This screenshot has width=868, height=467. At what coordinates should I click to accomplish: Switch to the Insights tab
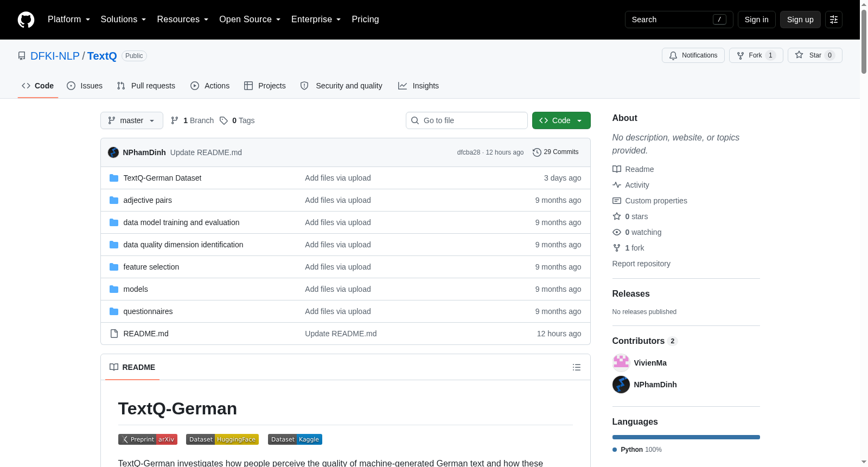click(x=418, y=86)
